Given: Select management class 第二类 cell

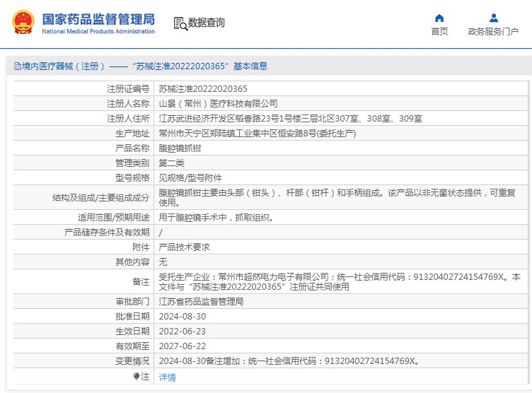Looking at the screenshot, I should [171, 163].
